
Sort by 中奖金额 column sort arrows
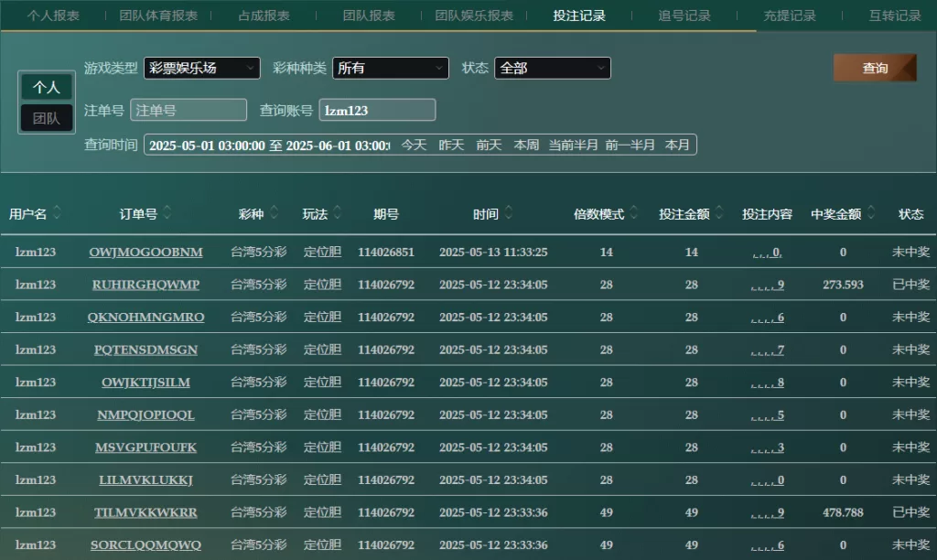tap(871, 212)
